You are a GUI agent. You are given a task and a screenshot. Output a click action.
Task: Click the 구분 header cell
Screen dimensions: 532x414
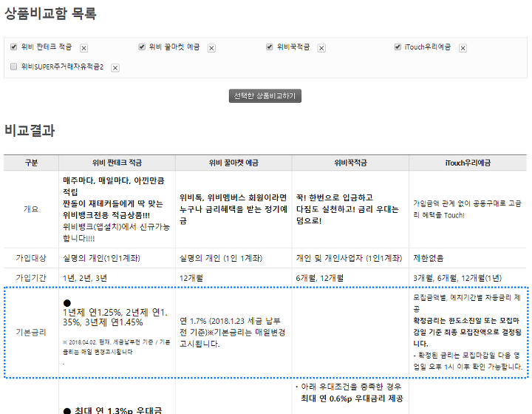[x=31, y=163]
